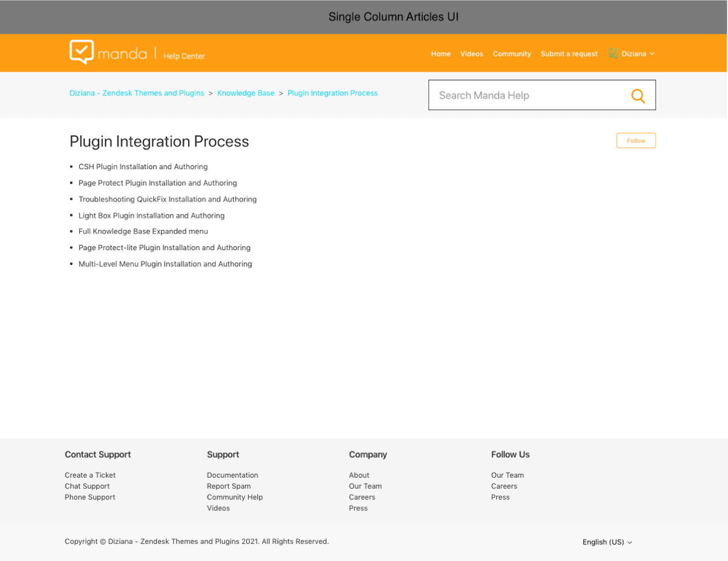This screenshot has height=561, width=728.
Task: Click Careers under Follow Us
Action: (504, 486)
